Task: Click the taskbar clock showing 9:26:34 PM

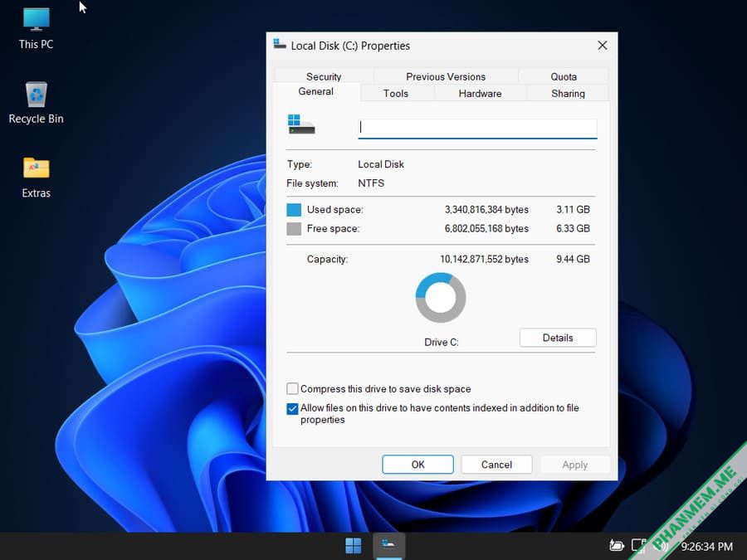Action: pos(707,546)
